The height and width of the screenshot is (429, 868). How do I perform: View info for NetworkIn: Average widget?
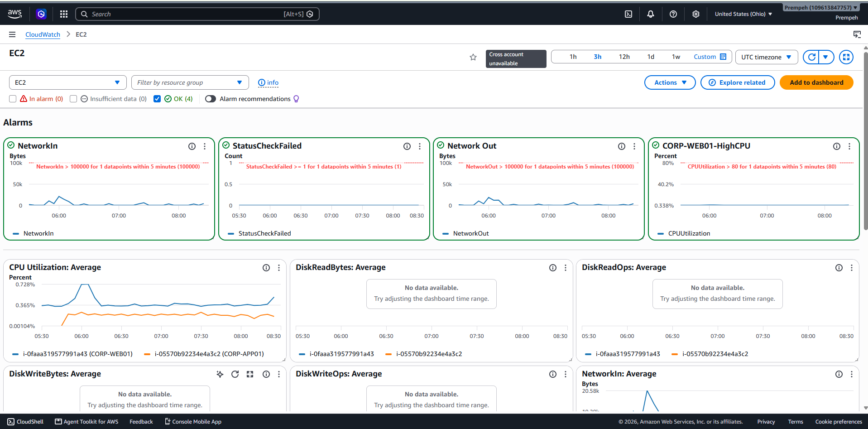(x=839, y=374)
